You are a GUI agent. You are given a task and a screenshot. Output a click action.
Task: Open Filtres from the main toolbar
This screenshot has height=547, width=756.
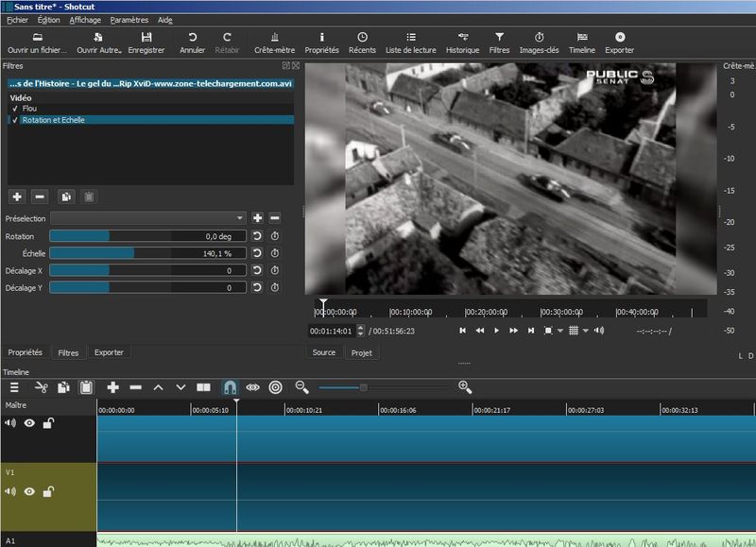(x=499, y=43)
